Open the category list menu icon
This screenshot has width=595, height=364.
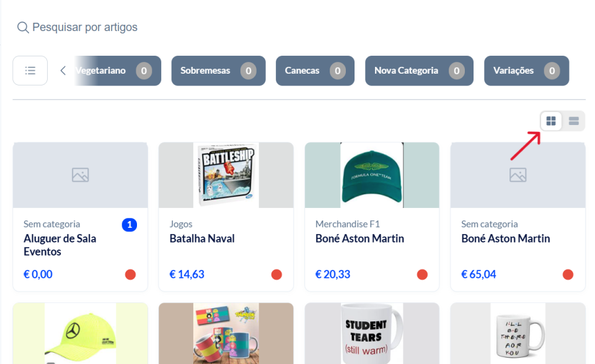pos(30,71)
